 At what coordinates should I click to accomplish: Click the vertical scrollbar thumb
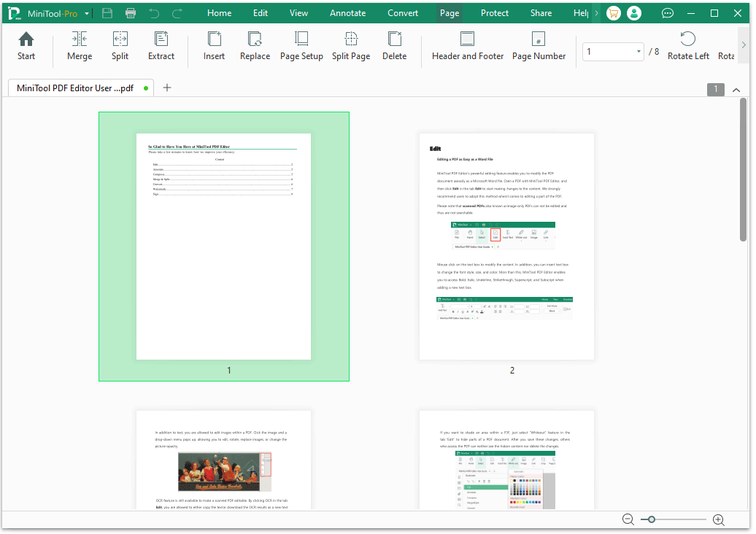tap(743, 170)
